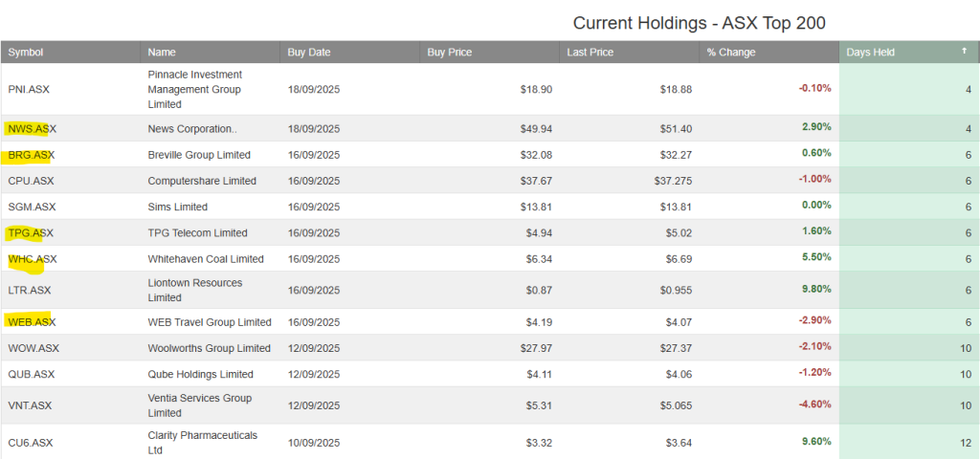Viewport: 980px width, 459px height.
Task: Select the Woolworths Group Limited row
Action: pos(490,348)
